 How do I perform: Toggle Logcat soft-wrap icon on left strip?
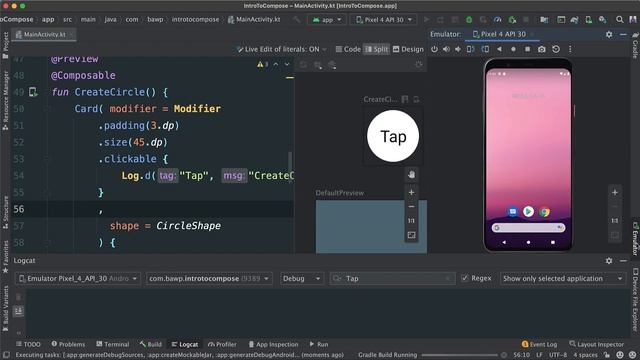19,311
